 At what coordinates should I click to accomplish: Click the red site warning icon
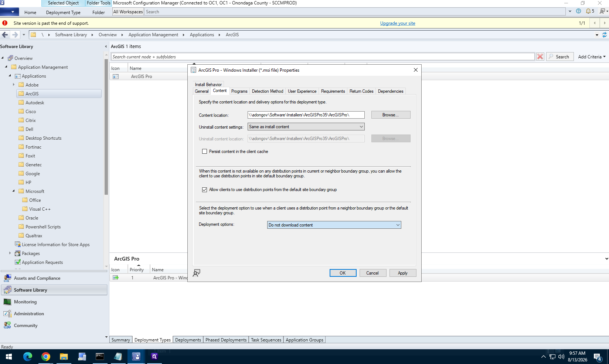coord(5,23)
